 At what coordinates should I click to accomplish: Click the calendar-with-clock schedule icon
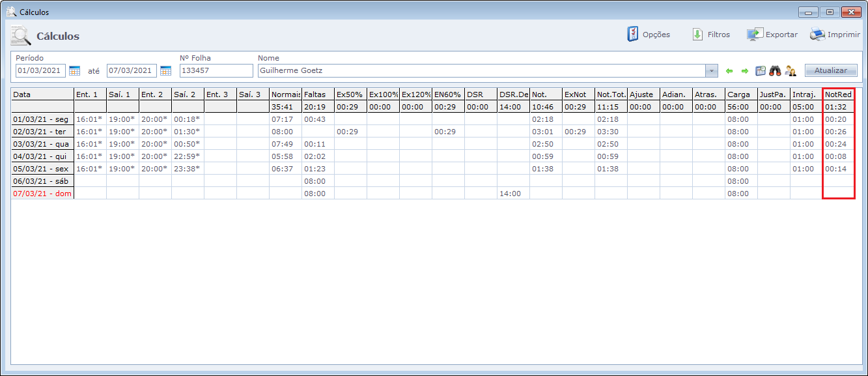[760, 70]
